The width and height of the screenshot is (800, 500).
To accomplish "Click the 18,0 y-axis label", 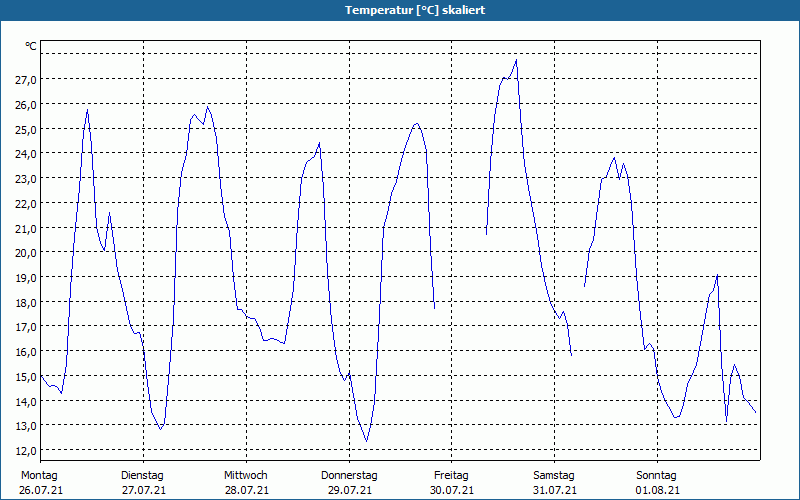I will pyautogui.click(x=26, y=303).
